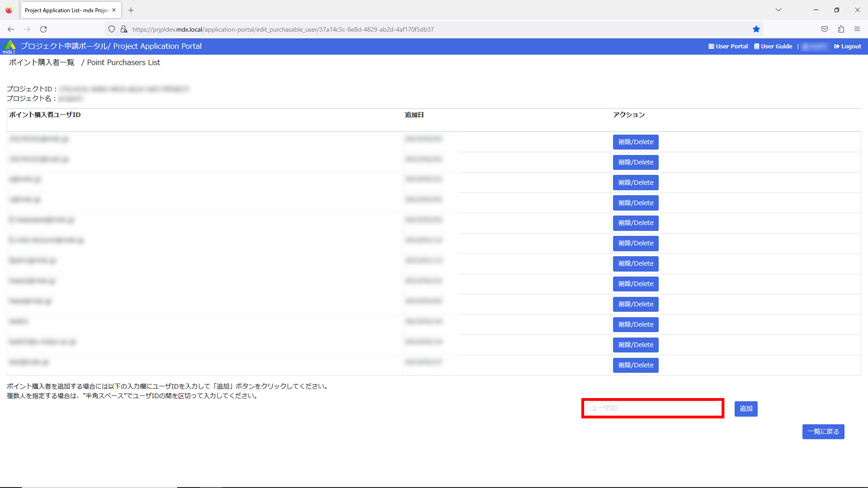Click the reload page icon
The width and height of the screenshot is (868, 488).
tap(43, 29)
